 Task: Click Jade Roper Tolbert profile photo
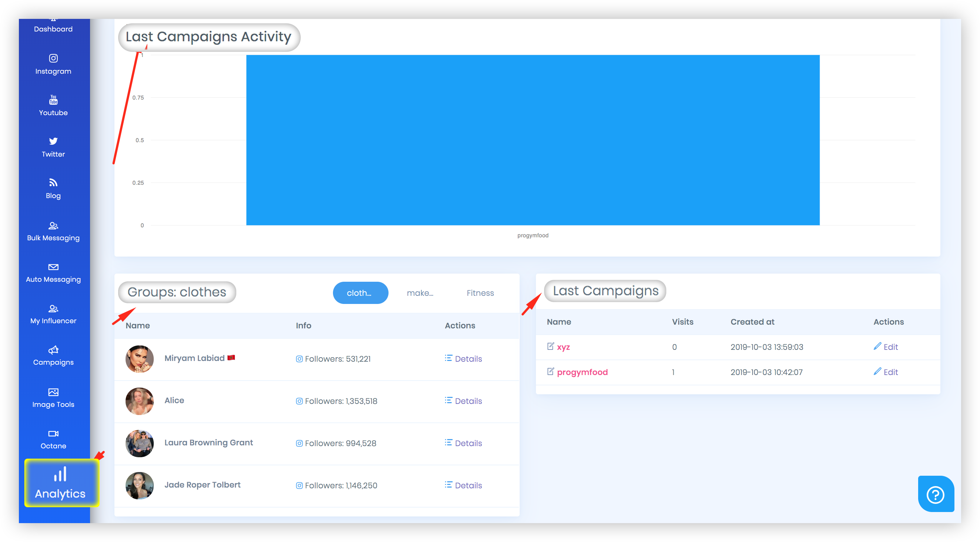[x=139, y=485]
